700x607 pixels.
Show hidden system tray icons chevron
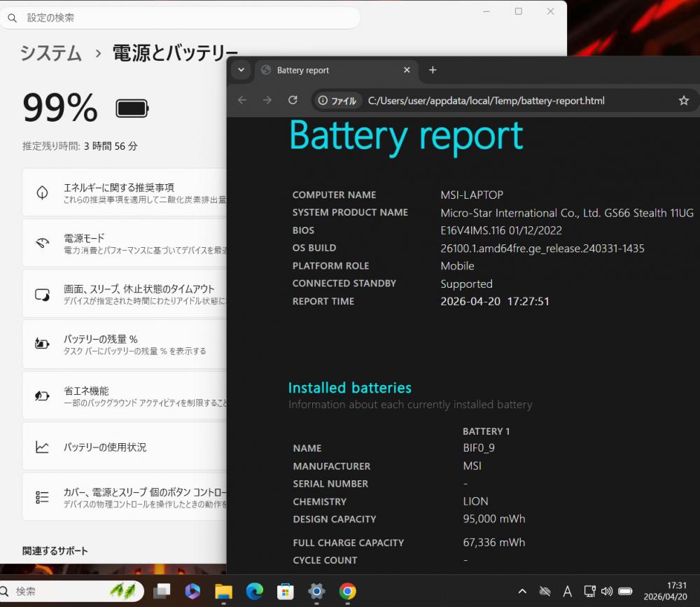point(522,592)
